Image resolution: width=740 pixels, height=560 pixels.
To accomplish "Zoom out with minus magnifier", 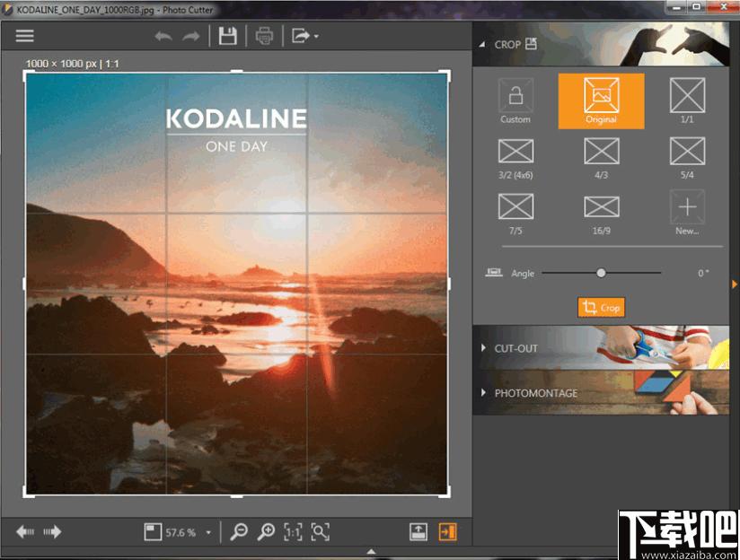I will (239, 531).
